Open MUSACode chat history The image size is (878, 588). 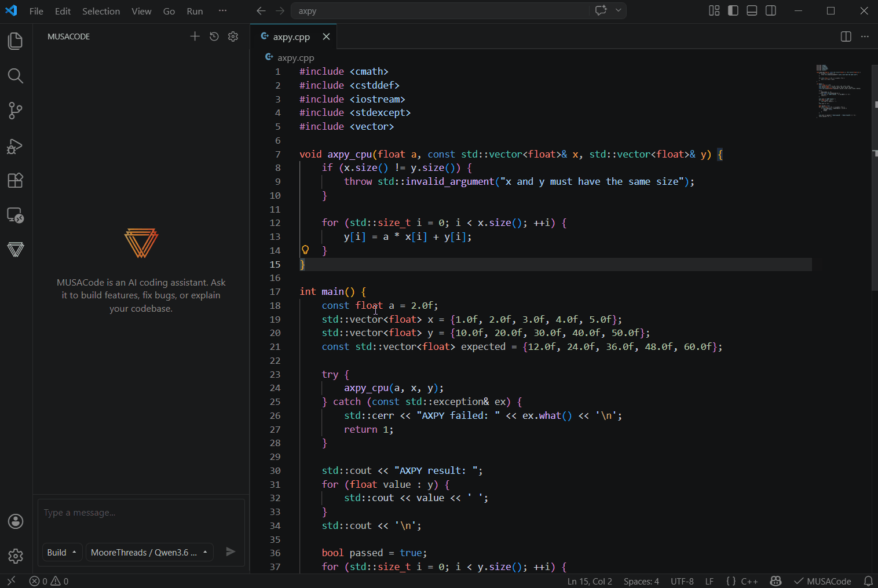[x=214, y=36]
